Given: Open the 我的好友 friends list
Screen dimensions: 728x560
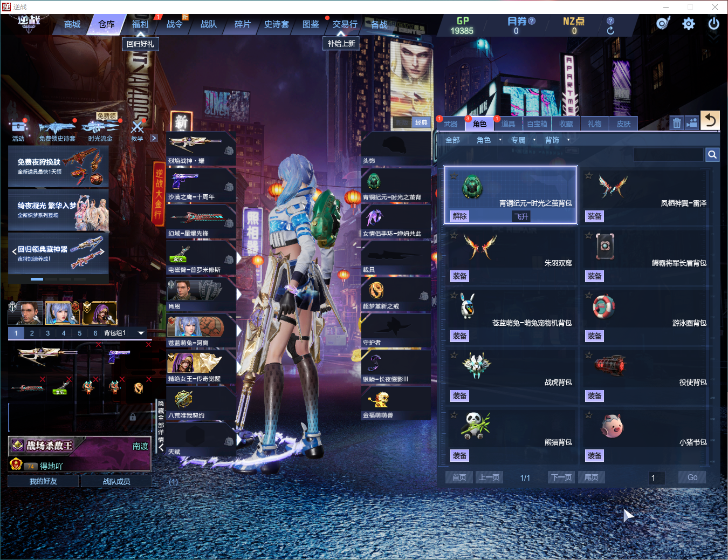Looking at the screenshot, I should [x=43, y=481].
